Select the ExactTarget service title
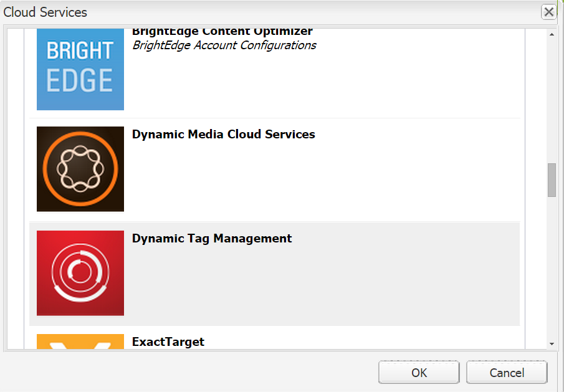Screen dimensions: 564x392 click(168, 342)
